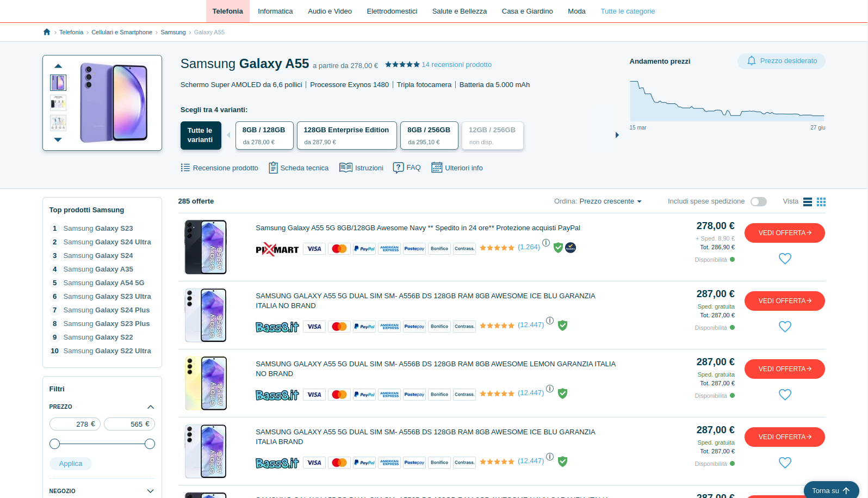The image size is (868, 498).
Task: Toggle Includi spese spedizione switch
Action: (758, 202)
